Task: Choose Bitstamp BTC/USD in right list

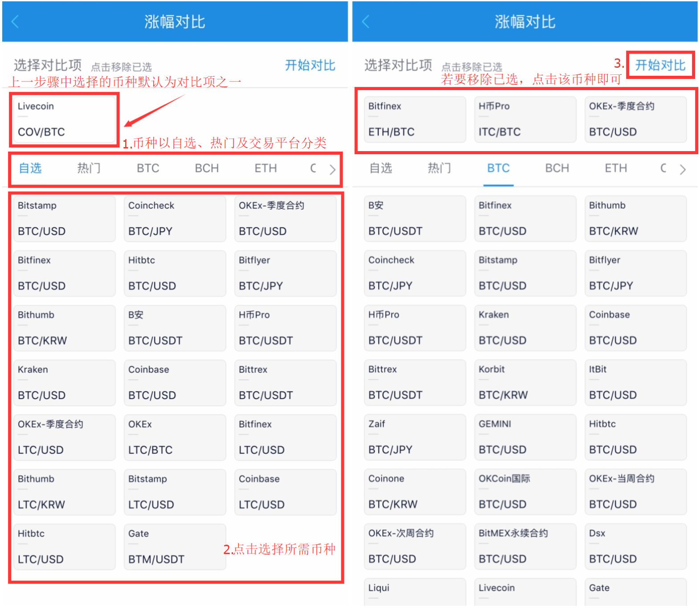Action: [x=525, y=273]
